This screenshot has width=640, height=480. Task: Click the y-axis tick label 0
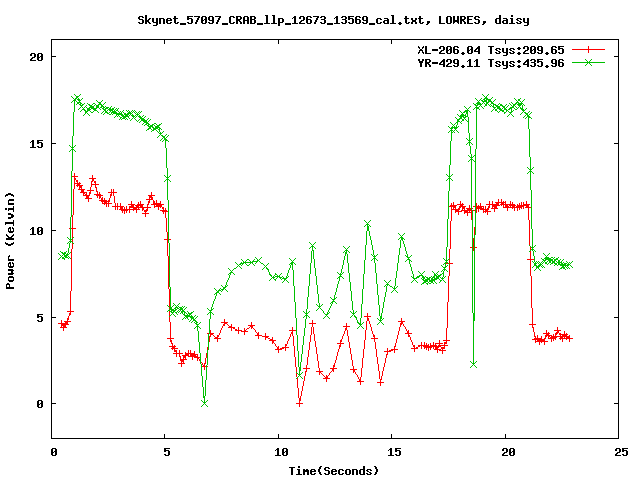[x=40, y=404]
